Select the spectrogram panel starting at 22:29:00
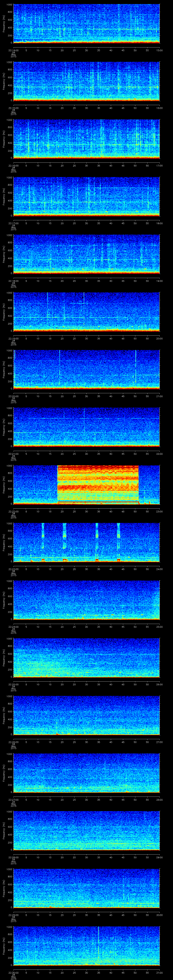The image size is (173, 980). coord(87,888)
